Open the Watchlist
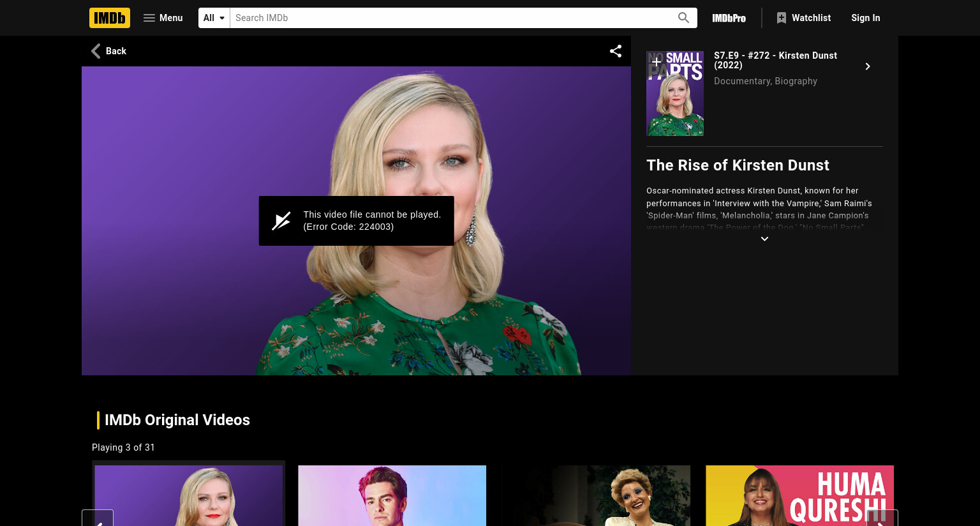980x526 pixels. [804, 18]
